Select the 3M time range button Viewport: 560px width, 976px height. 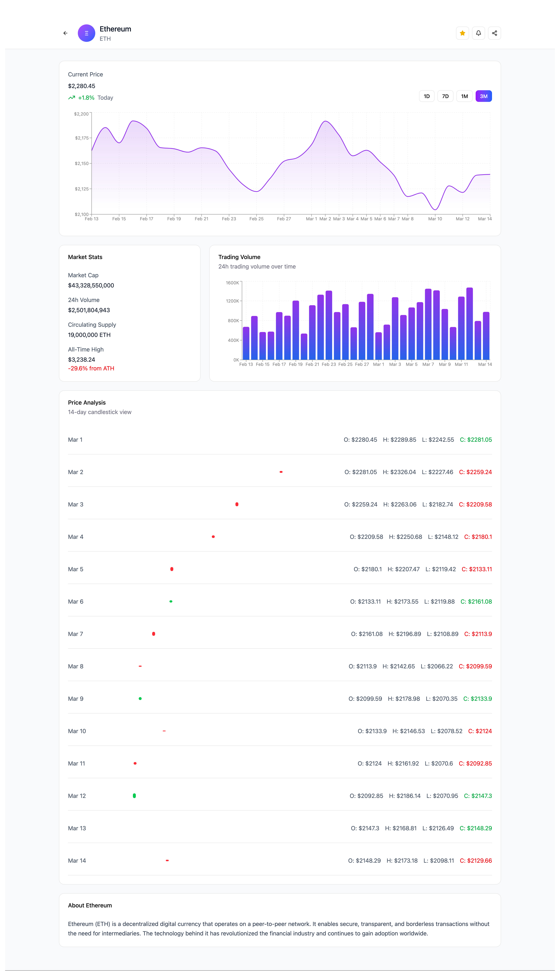483,96
